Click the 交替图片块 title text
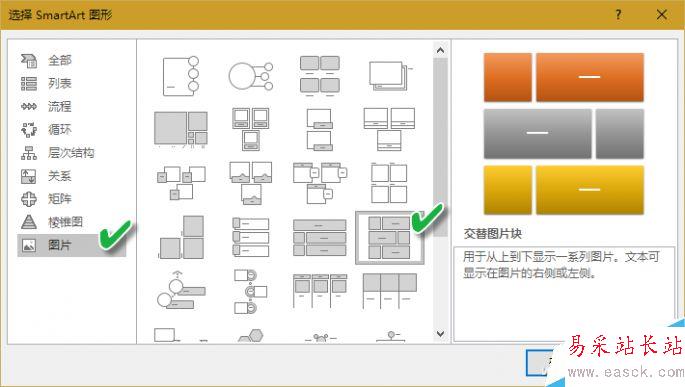Viewport: 685px width, 387px height. point(493,234)
